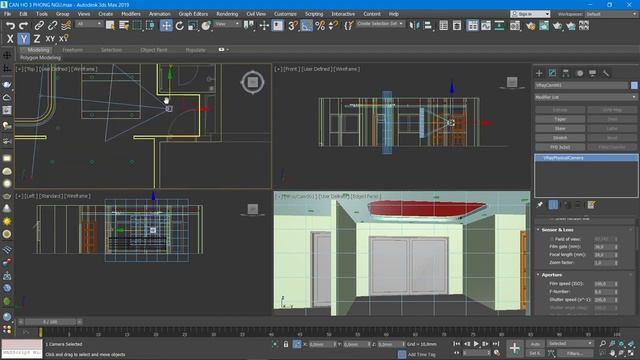Click the Play Animation button

476,344
